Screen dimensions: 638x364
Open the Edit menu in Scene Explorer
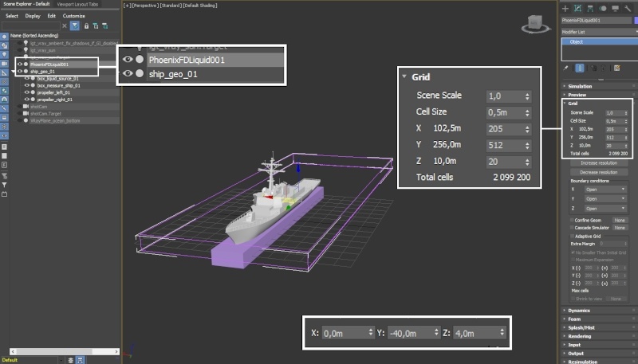(51, 16)
